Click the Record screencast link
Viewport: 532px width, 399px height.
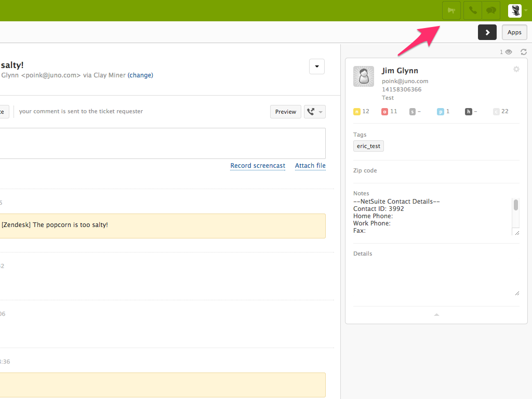258,165
